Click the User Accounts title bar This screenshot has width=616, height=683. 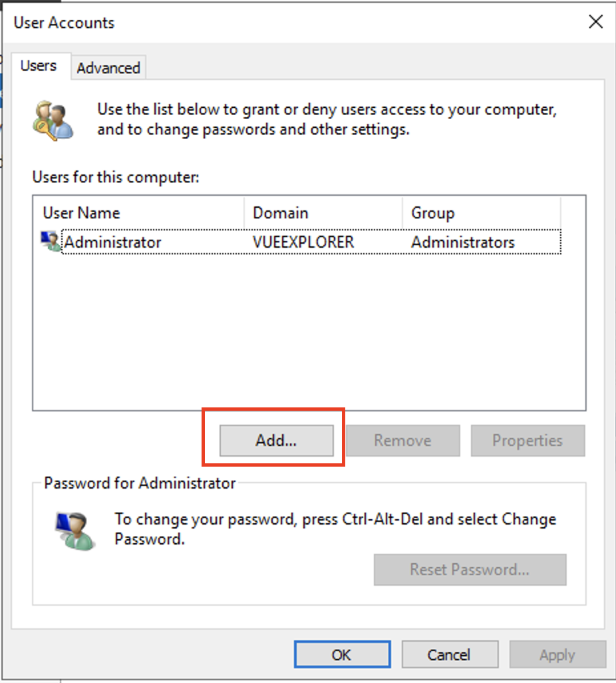click(x=266, y=22)
